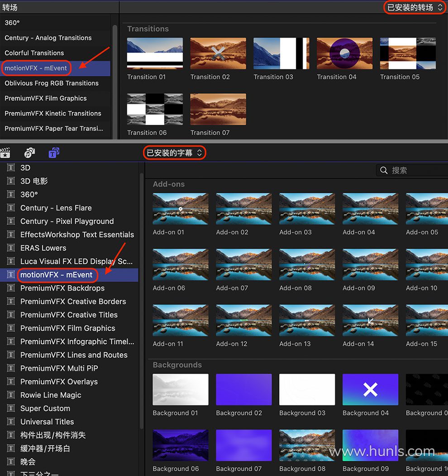Select EffectsWorkshop Text Essentials category

(x=69, y=234)
